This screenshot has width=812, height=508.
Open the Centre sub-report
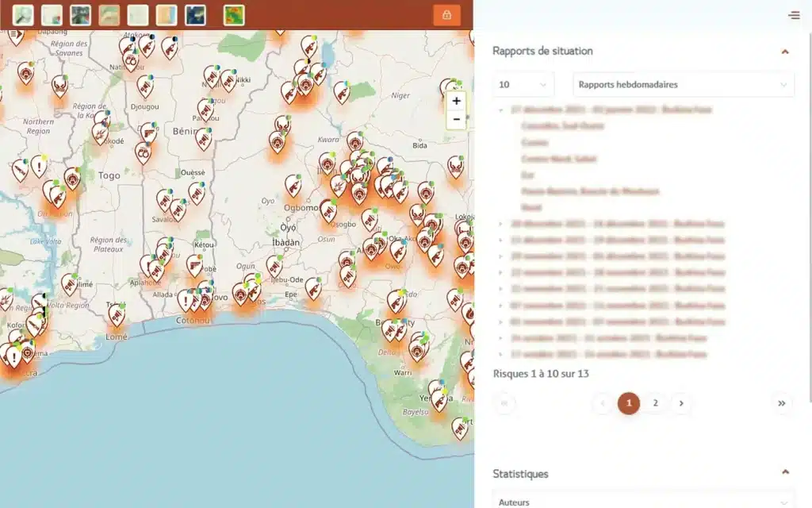pyautogui.click(x=534, y=143)
